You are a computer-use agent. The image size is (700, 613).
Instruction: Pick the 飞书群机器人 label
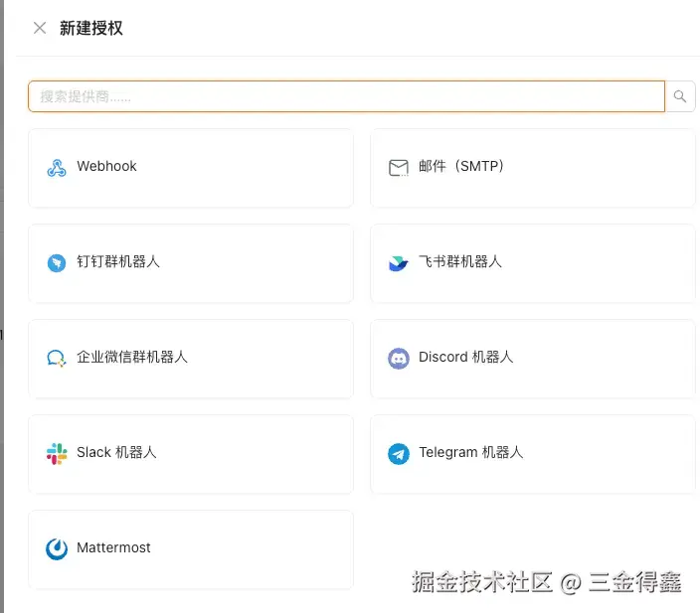pos(459,261)
